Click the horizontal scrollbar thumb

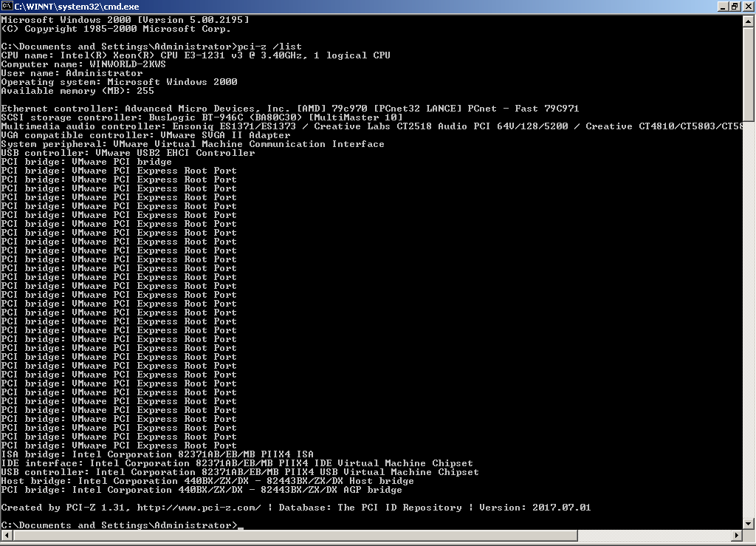point(295,535)
